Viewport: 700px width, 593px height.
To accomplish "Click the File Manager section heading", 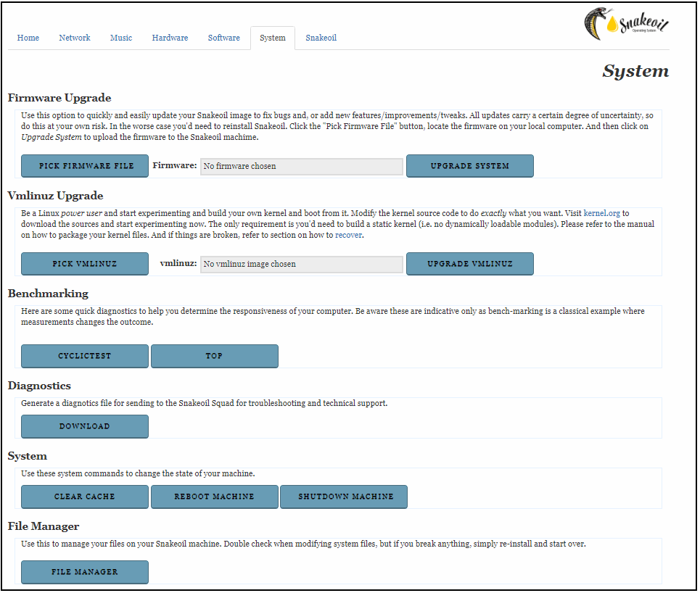I will [44, 526].
